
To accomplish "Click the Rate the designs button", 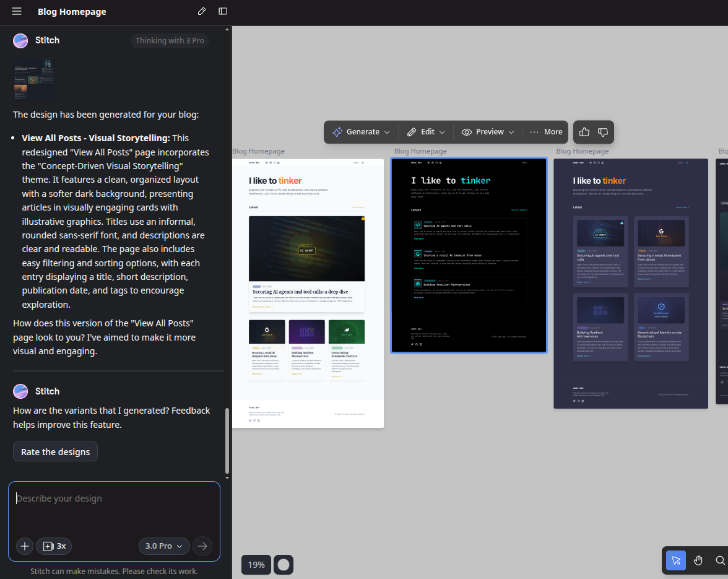I will pyautogui.click(x=55, y=452).
